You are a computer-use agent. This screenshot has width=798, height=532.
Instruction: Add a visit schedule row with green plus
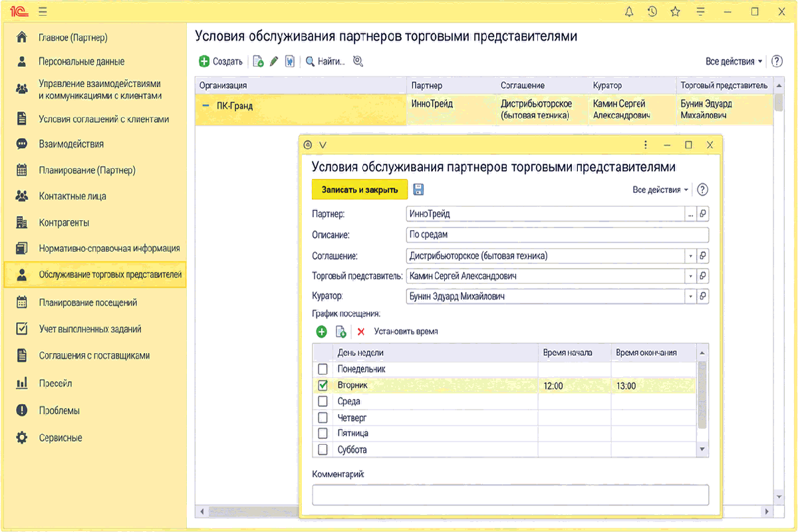[x=321, y=331]
